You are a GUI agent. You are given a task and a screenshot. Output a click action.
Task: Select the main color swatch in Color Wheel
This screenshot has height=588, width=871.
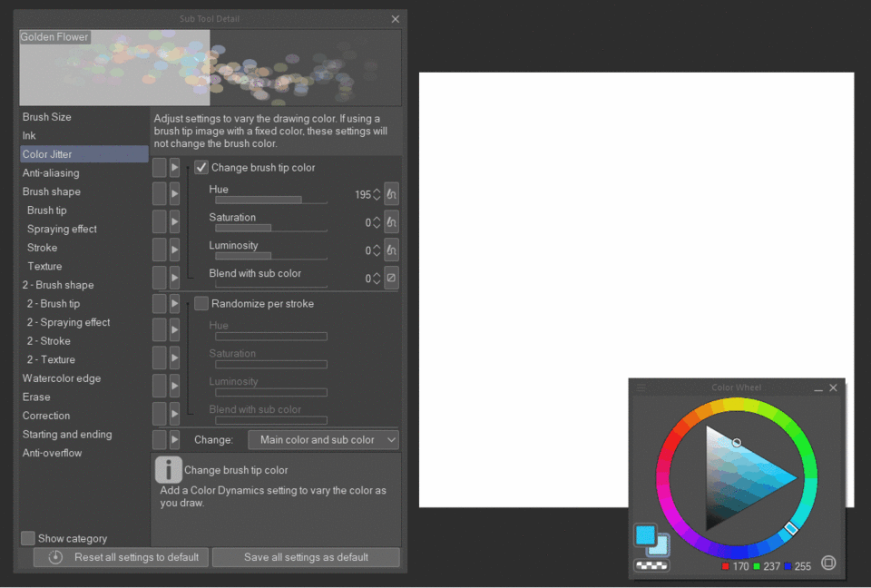point(645,534)
